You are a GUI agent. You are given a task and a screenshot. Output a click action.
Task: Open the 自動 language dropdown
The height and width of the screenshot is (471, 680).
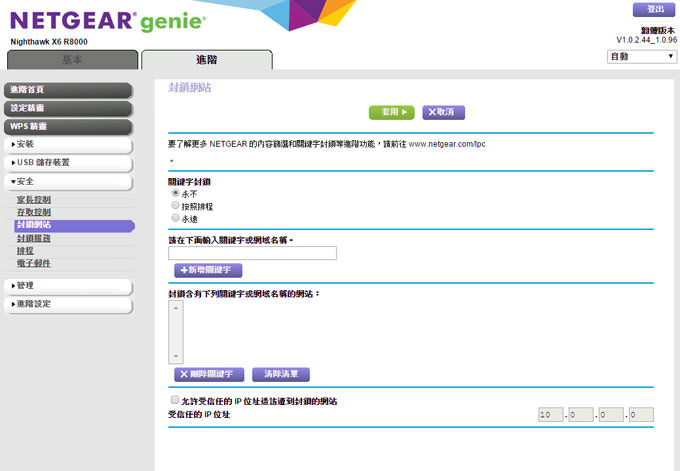click(641, 56)
